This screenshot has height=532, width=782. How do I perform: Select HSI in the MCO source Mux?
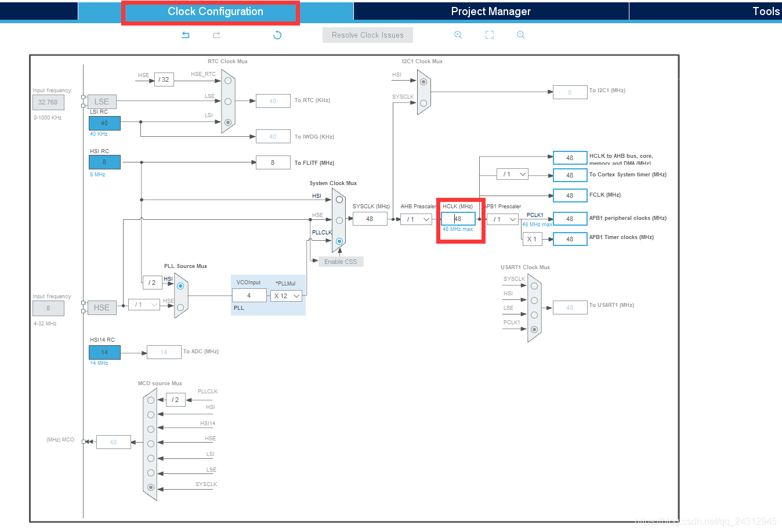click(x=151, y=415)
